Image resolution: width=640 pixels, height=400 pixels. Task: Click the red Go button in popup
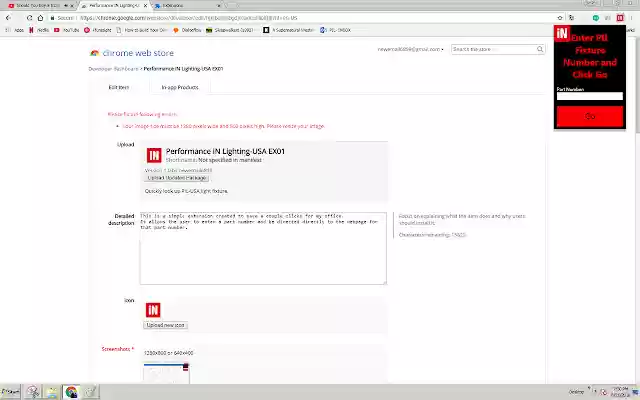590,117
